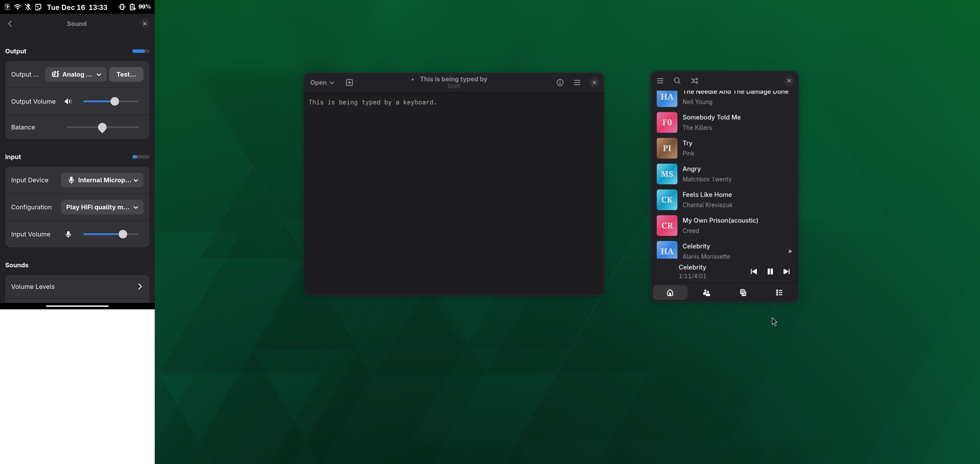This screenshot has width=980, height=464.
Task: Click the Wi-Fi status icon
Action: (x=17, y=7)
